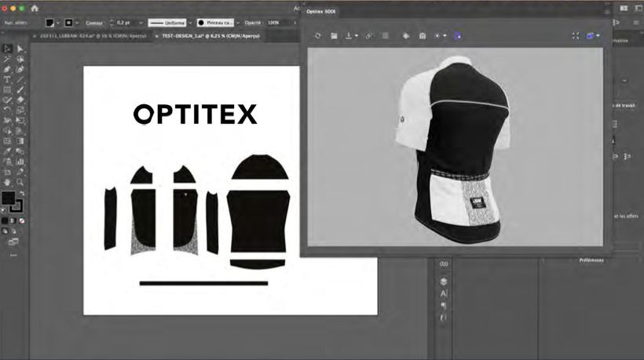Open the fill color dropdown in control bar

click(x=57, y=23)
